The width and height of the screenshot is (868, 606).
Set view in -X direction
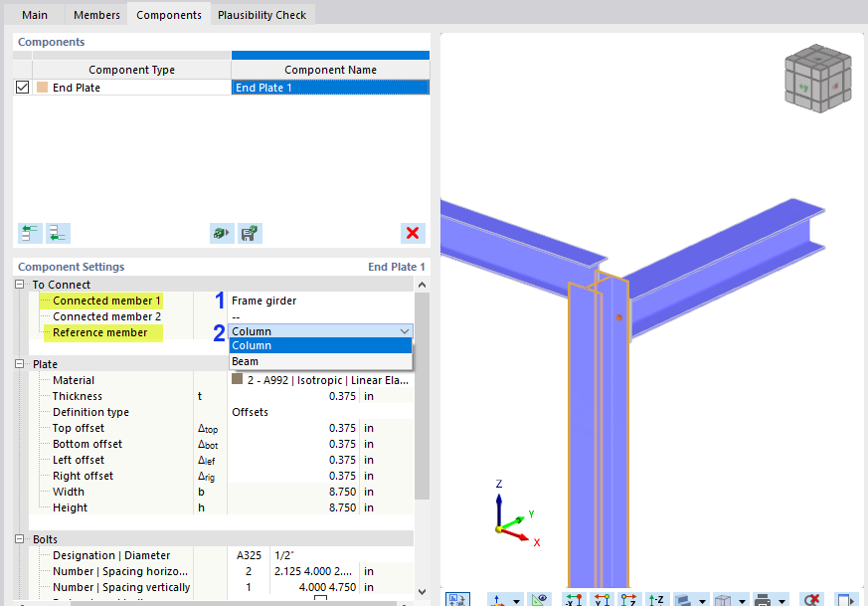[574, 600]
